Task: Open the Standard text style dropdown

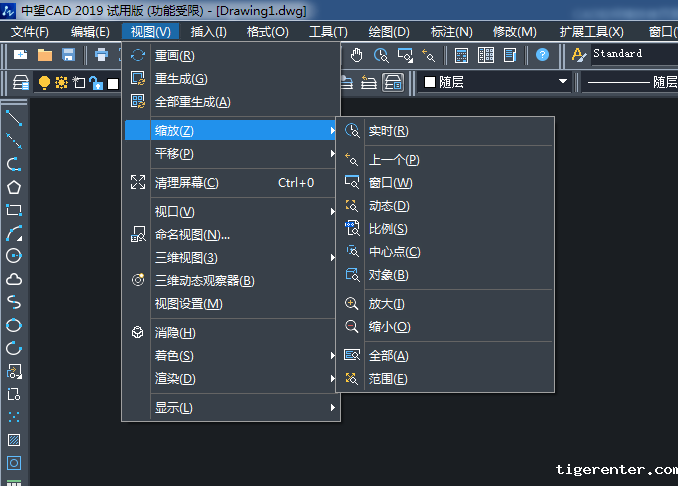Action: pyautogui.click(x=630, y=54)
